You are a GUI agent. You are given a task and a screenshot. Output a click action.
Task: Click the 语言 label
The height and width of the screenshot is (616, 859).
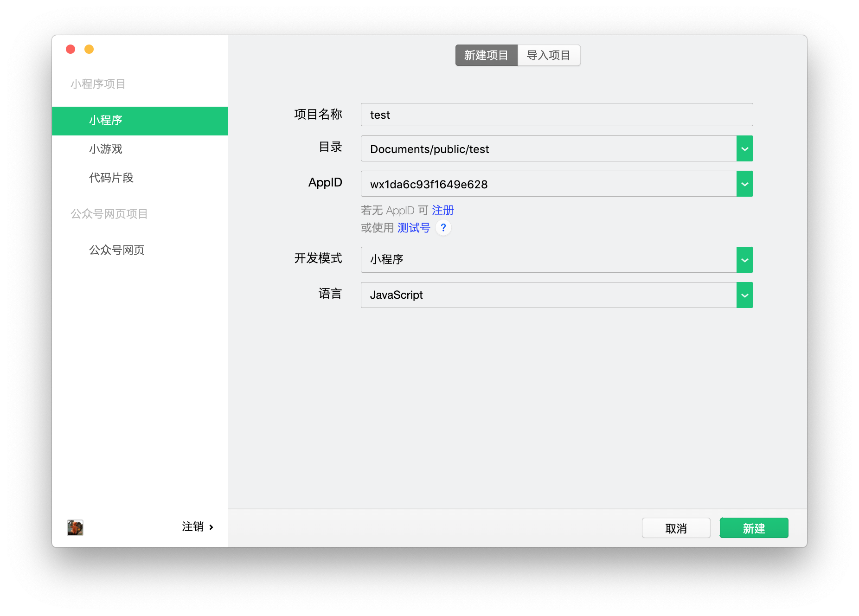[330, 294]
